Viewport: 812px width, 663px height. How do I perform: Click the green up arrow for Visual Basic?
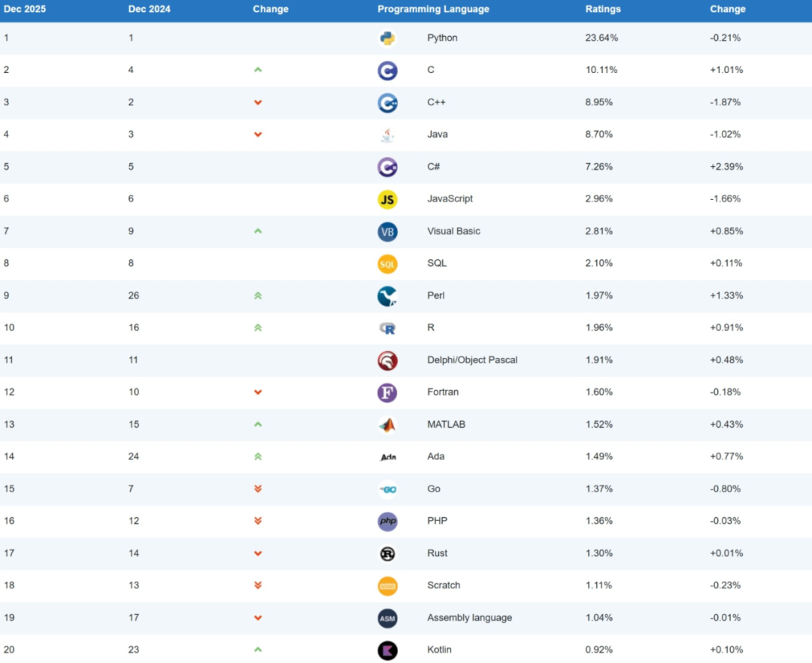258,231
